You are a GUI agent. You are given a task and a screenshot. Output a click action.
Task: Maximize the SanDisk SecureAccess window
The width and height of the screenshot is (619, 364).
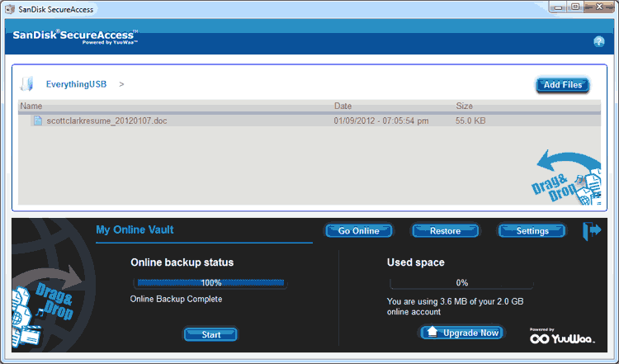[x=575, y=7]
